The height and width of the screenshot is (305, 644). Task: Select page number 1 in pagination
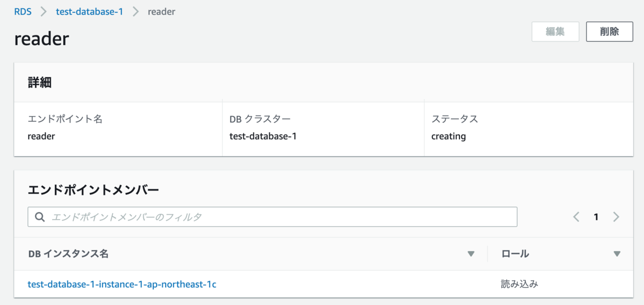coord(596,217)
